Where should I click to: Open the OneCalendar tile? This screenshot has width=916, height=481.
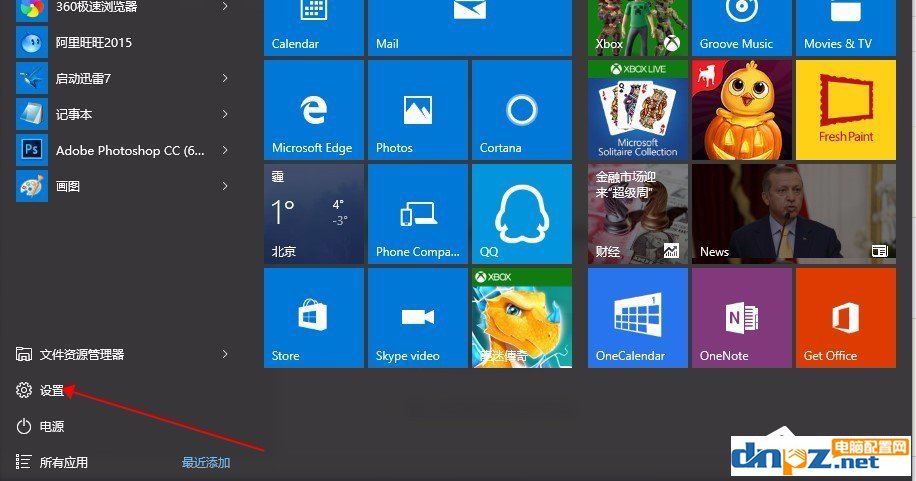coord(637,318)
